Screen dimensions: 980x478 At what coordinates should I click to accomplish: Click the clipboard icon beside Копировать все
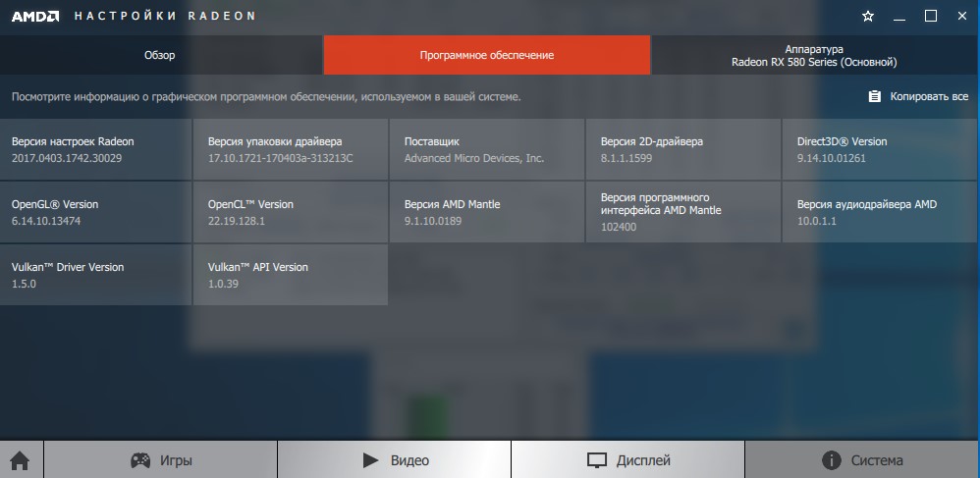coord(874,96)
